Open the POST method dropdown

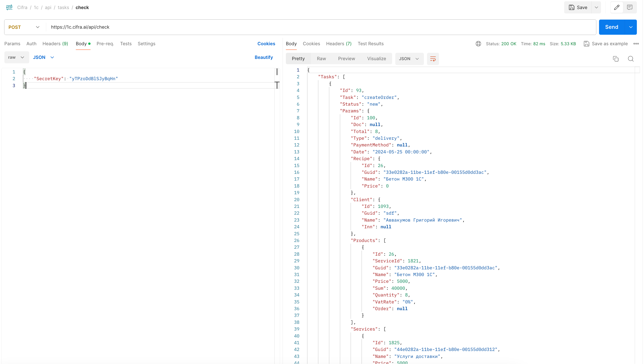(24, 27)
